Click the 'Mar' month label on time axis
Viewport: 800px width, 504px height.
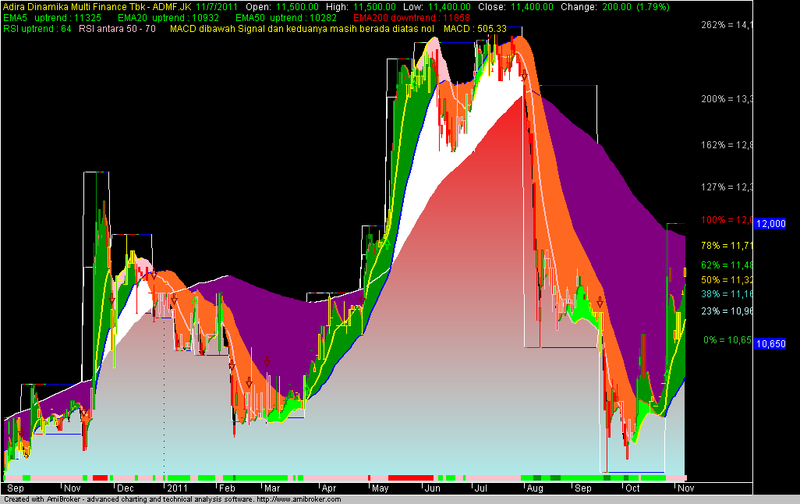pos(271,488)
